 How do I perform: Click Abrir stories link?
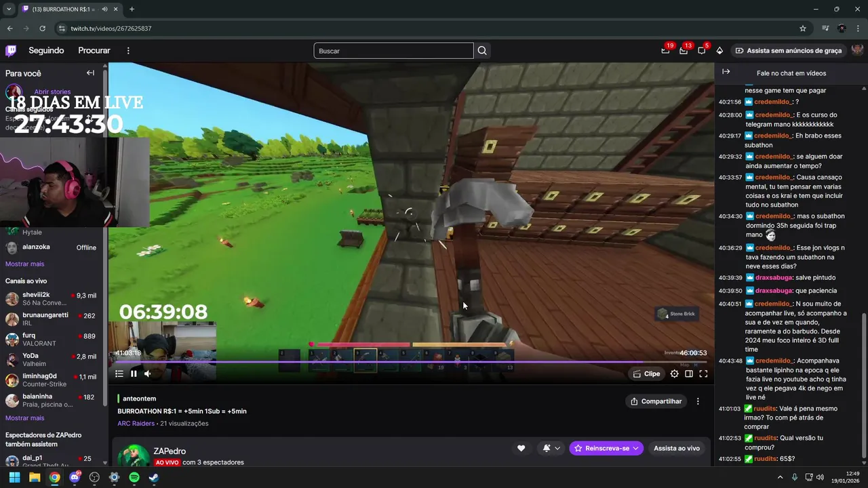tap(52, 91)
